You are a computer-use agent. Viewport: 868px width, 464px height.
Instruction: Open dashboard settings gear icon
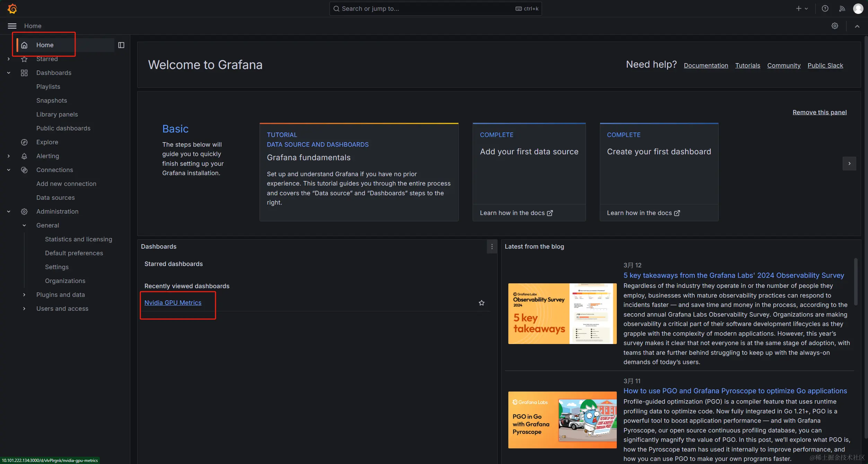tap(835, 26)
